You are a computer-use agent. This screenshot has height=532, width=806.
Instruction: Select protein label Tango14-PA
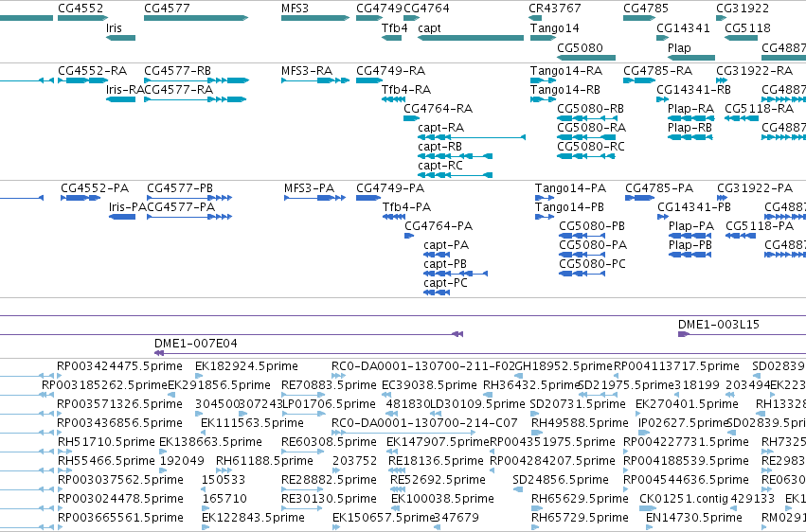coord(570,188)
